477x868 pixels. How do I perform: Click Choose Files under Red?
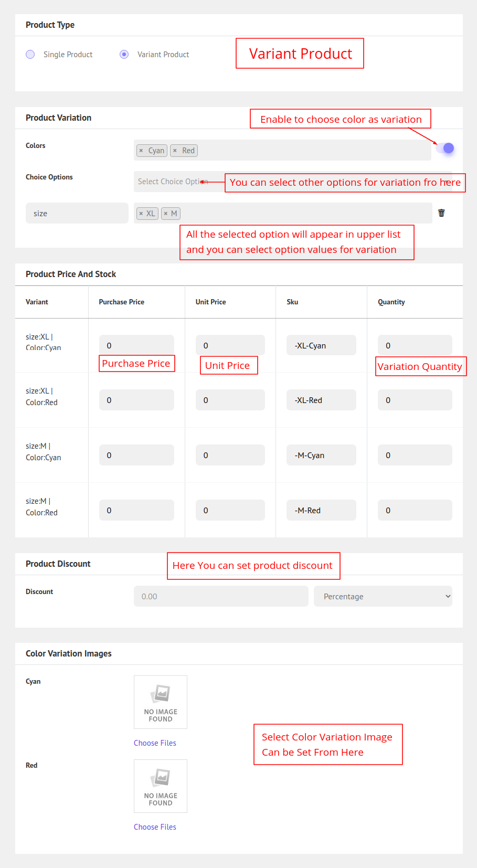tap(155, 827)
